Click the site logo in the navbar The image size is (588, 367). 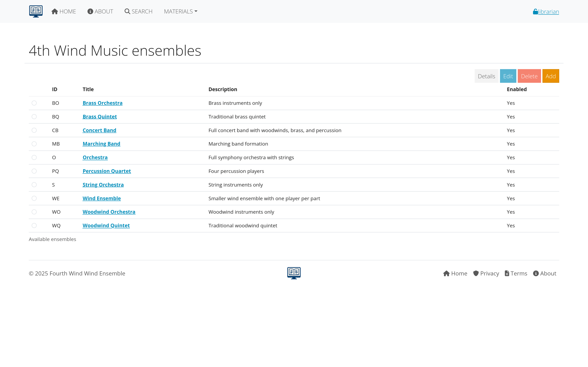[x=36, y=11]
